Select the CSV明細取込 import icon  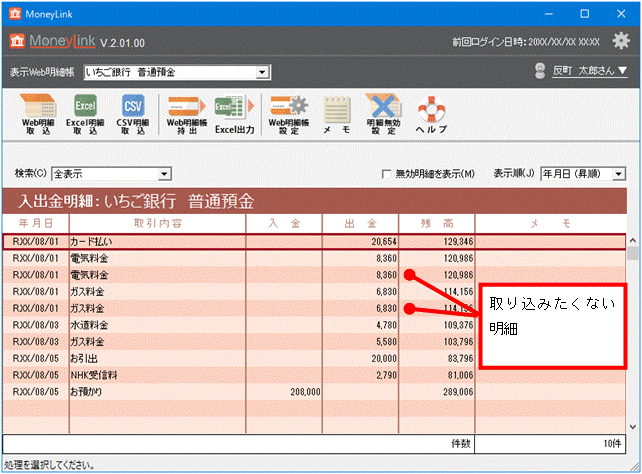point(133,114)
